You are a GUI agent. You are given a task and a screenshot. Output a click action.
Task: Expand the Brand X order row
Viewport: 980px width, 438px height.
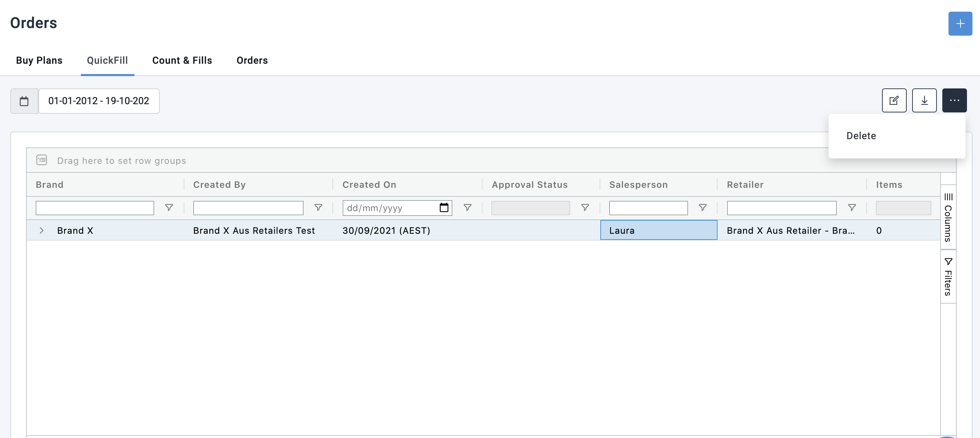point(42,230)
